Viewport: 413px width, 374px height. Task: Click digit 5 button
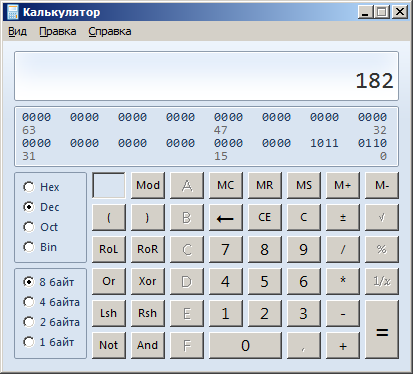click(265, 281)
